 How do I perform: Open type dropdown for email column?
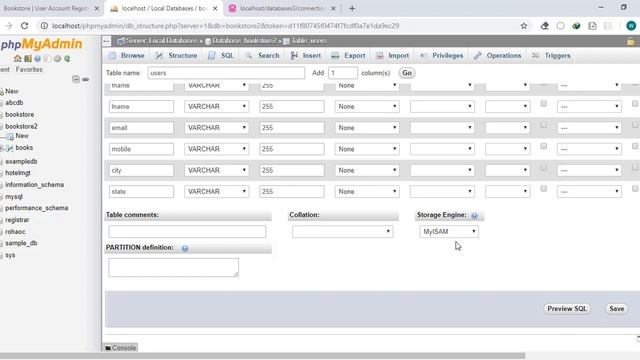(216, 128)
